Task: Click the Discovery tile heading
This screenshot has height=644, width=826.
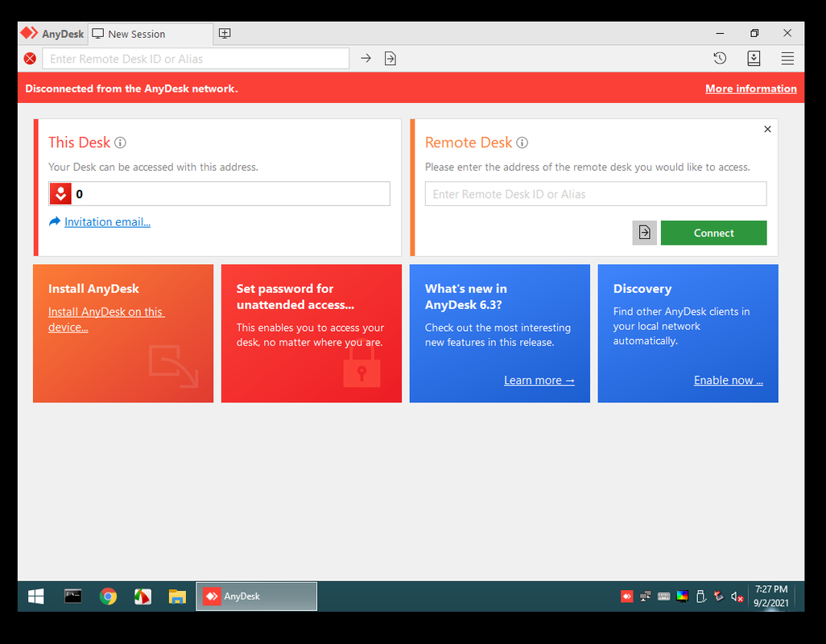Action: (x=642, y=288)
